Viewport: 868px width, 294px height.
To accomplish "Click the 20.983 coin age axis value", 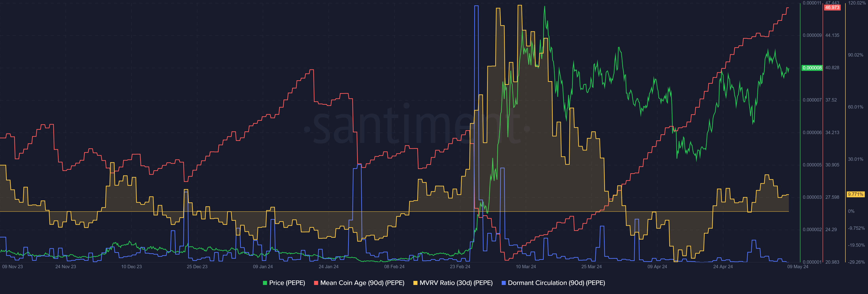I will [832, 262].
